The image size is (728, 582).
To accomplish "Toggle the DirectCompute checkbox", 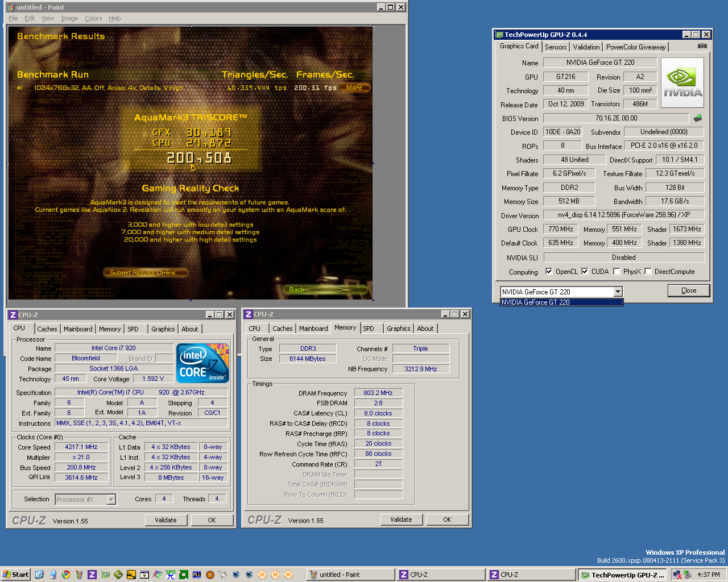I will click(648, 272).
